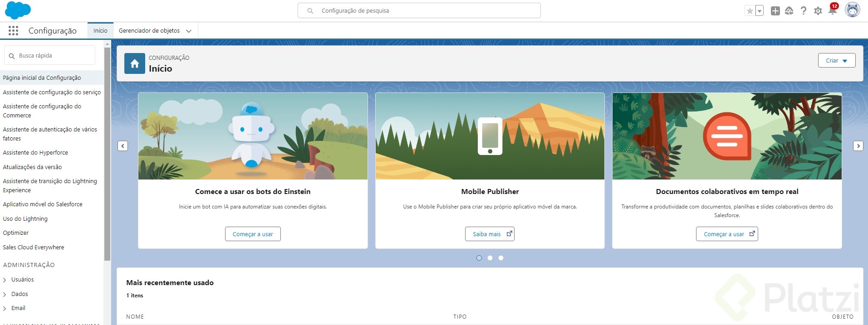Open the Gerenciador de objetos tab dropdown chevron

[x=189, y=31]
